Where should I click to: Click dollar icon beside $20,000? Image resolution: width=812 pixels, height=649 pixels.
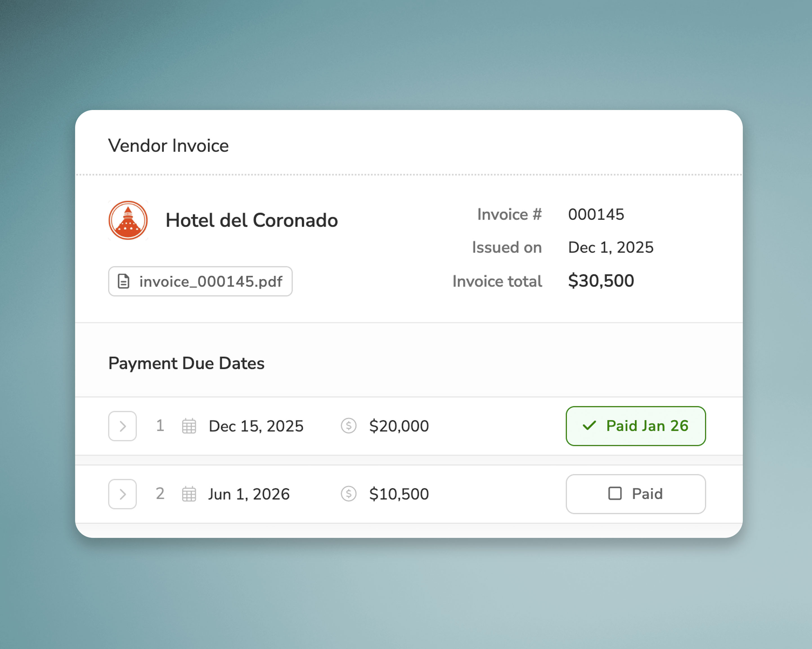pyautogui.click(x=348, y=426)
